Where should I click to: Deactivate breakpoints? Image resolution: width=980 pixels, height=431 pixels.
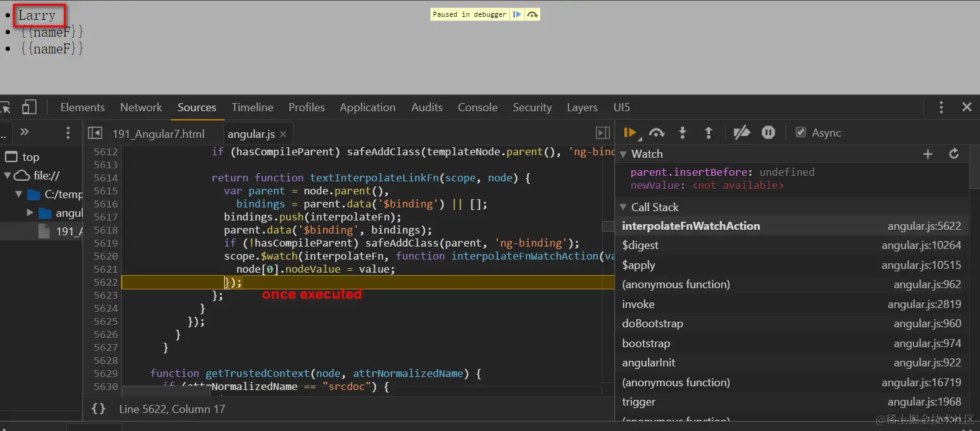pyautogui.click(x=742, y=132)
